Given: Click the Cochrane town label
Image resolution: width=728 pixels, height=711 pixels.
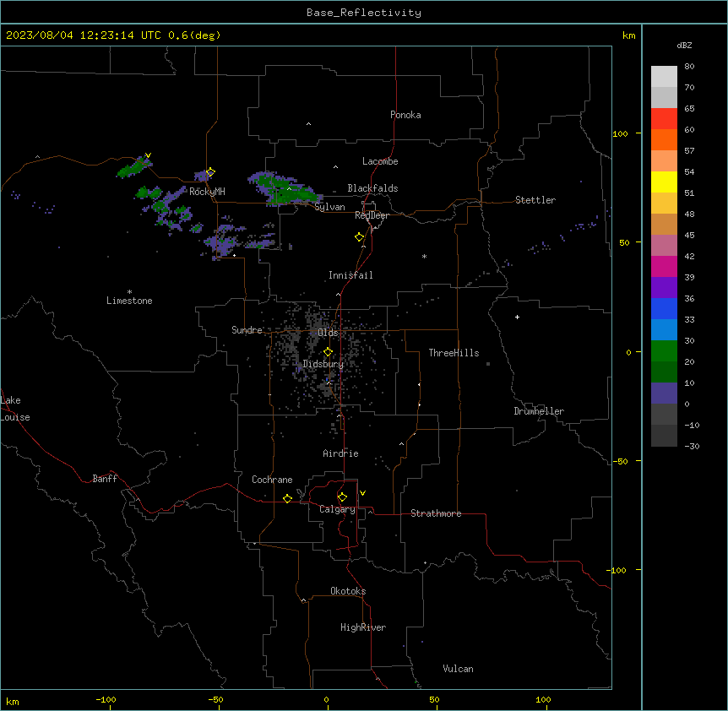Looking at the screenshot, I should point(272,480).
